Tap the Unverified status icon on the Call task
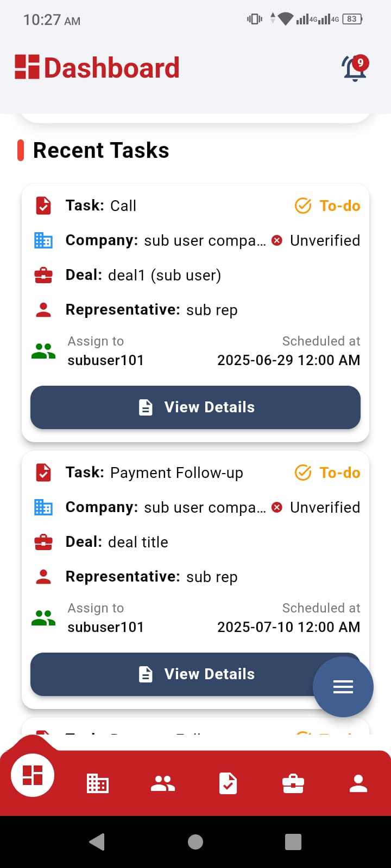391x868 pixels. [277, 240]
